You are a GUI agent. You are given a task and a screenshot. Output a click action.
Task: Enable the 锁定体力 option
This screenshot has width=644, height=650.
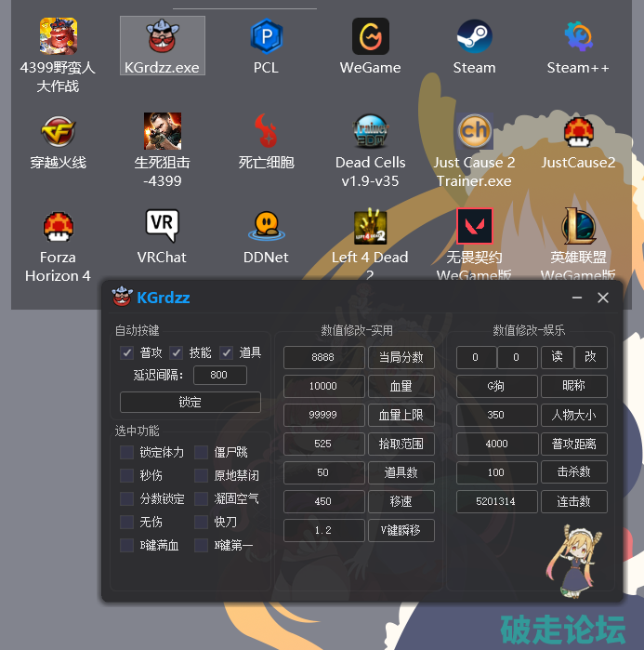click(x=126, y=453)
